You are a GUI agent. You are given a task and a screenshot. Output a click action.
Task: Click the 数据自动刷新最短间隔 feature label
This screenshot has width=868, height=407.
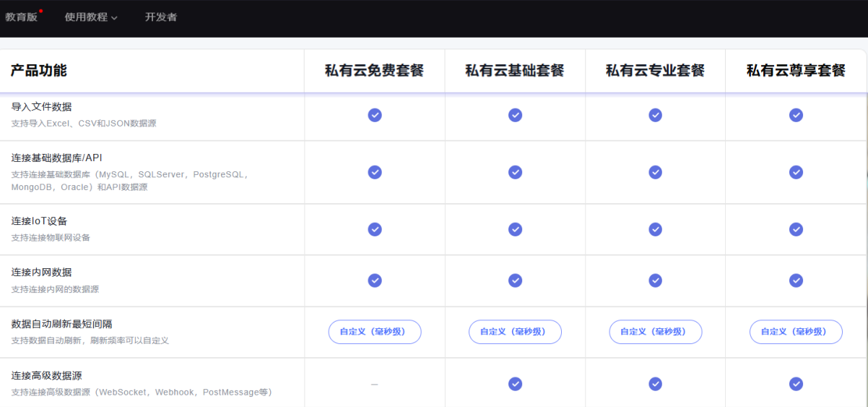pyautogui.click(x=61, y=324)
